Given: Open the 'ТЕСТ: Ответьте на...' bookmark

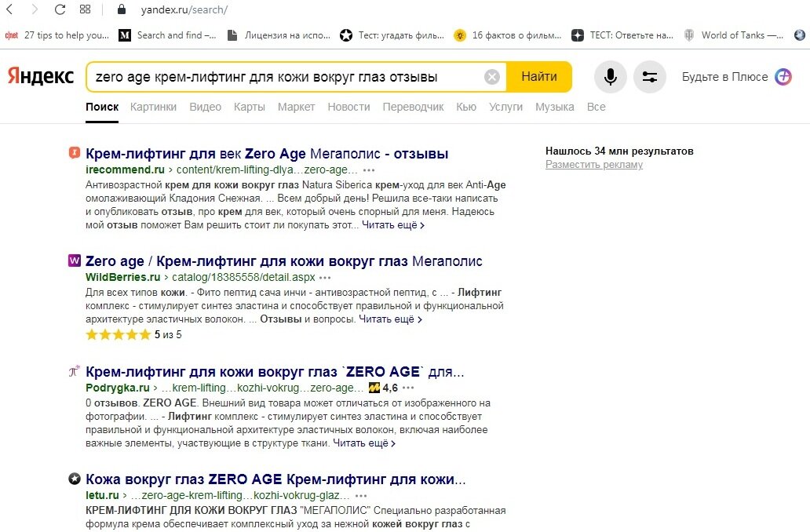Looking at the screenshot, I should pyautogui.click(x=622, y=35).
